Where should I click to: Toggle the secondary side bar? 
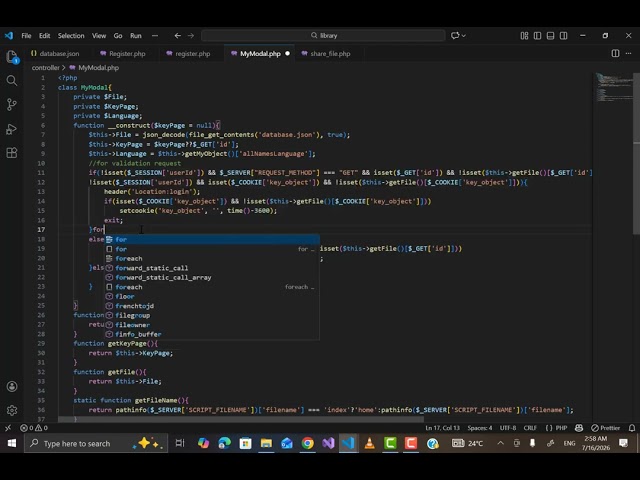pyautogui.click(x=563, y=36)
